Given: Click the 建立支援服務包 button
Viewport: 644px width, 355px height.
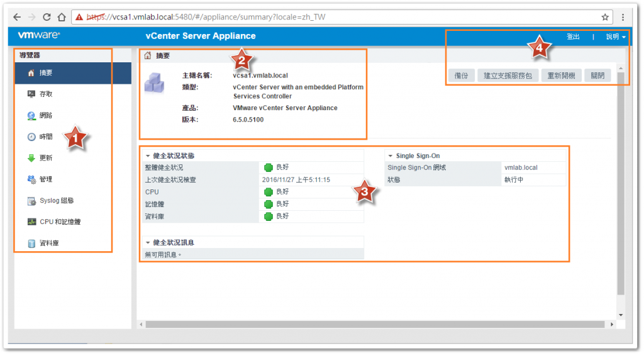Looking at the screenshot, I should coord(508,76).
